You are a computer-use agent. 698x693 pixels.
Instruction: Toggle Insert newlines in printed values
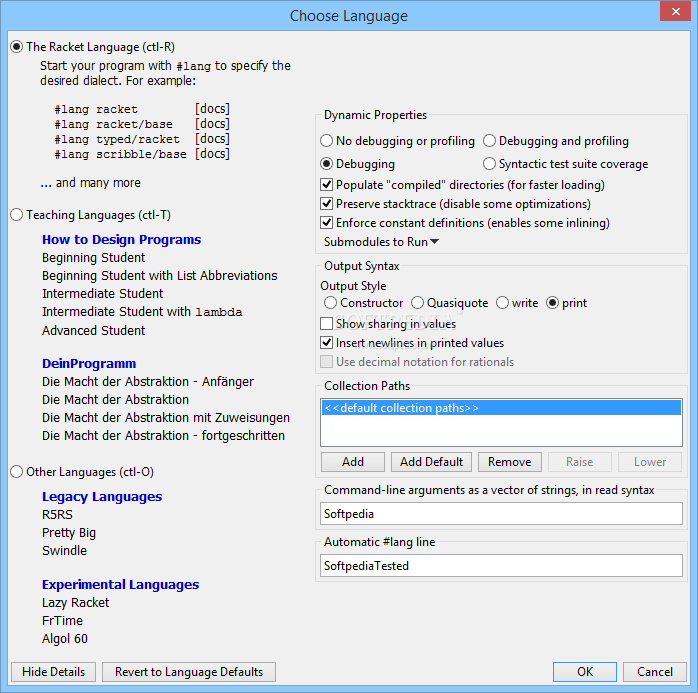(326, 343)
